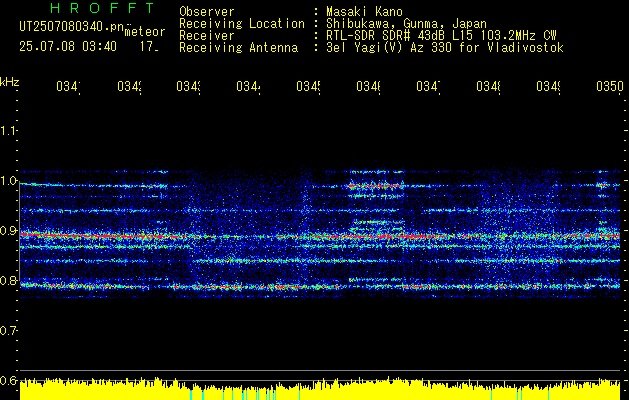Click the RTL-SDR SDR# 43dB receiver details
This screenshot has width=629, height=400.
click(x=441, y=36)
